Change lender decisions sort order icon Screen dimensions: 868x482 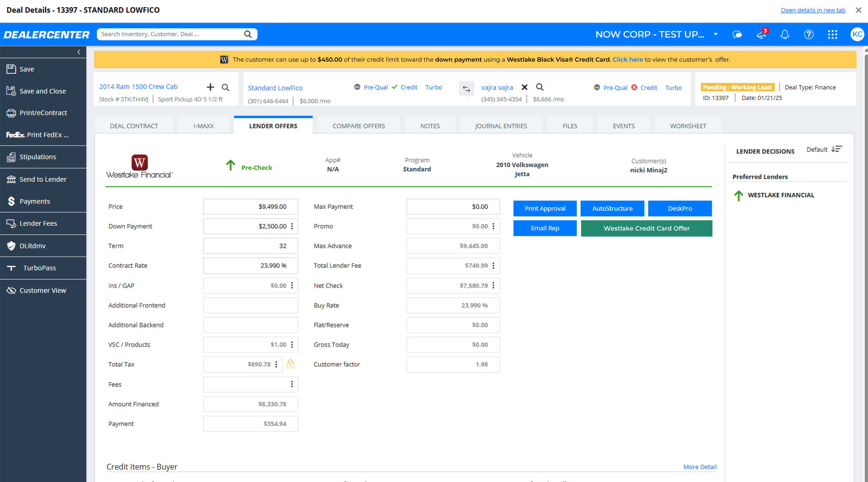[x=837, y=149]
